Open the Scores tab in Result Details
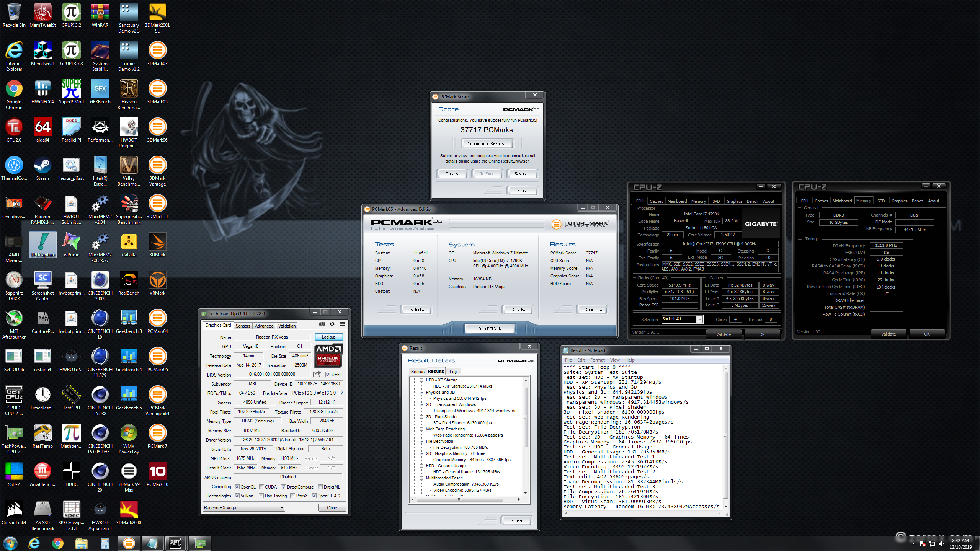This screenshot has height=551, width=980. click(x=417, y=372)
